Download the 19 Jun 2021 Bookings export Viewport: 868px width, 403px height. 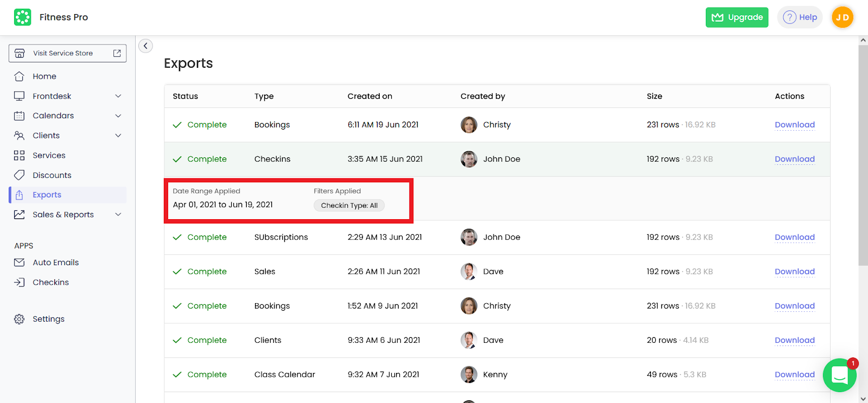click(x=795, y=125)
